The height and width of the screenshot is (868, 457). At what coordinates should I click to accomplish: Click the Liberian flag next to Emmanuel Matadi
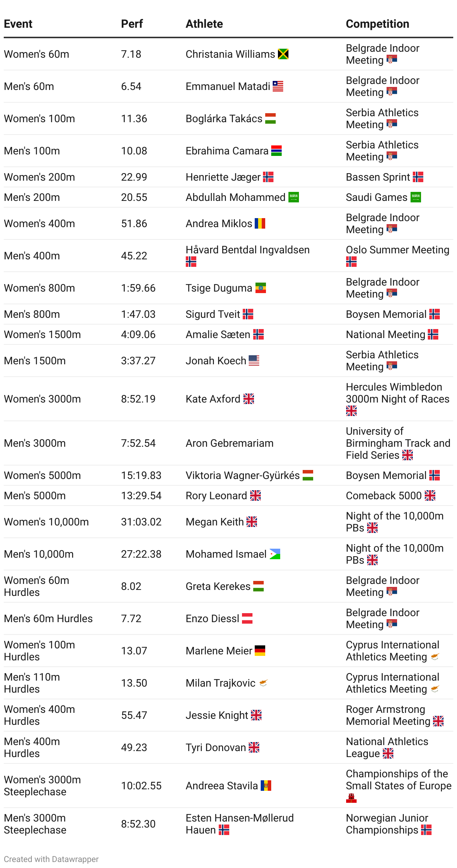click(278, 86)
